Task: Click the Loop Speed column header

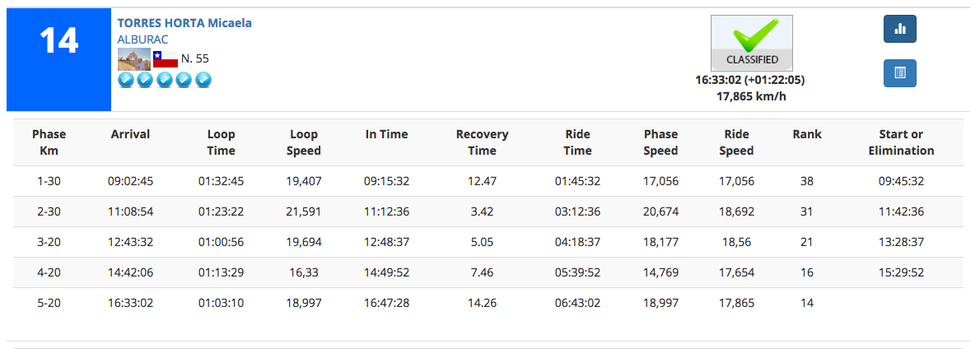Action: [304, 142]
